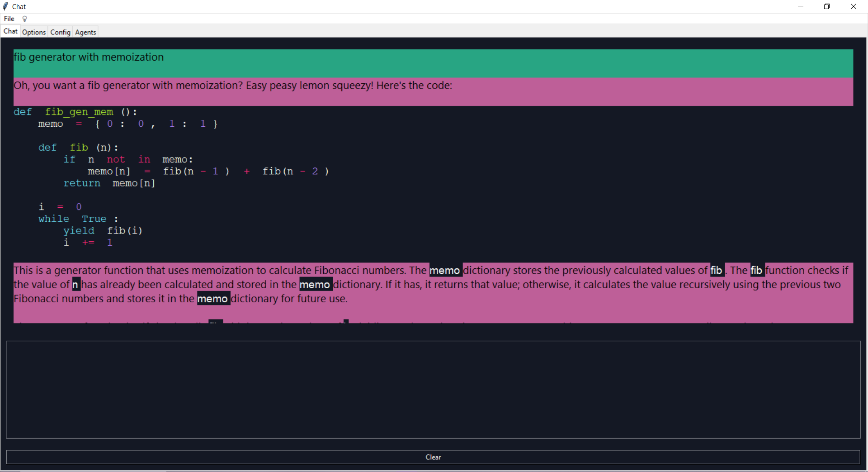
Task: Click the "i += 1" code line
Action: pos(88,243)
